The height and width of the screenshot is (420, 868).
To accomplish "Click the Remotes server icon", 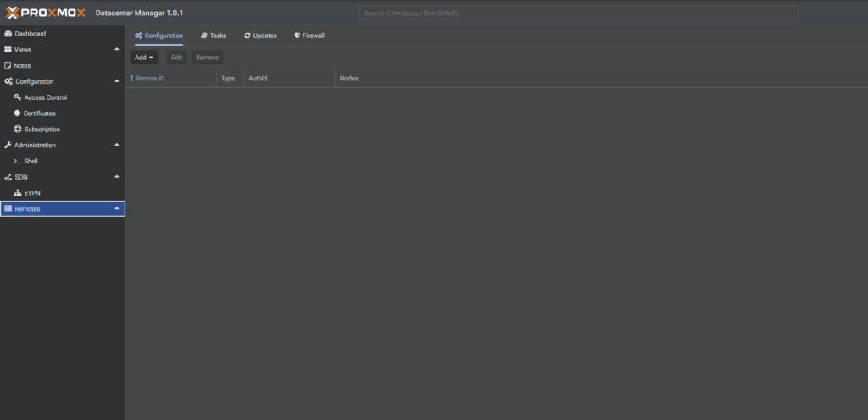I will [x=8, y=208].
